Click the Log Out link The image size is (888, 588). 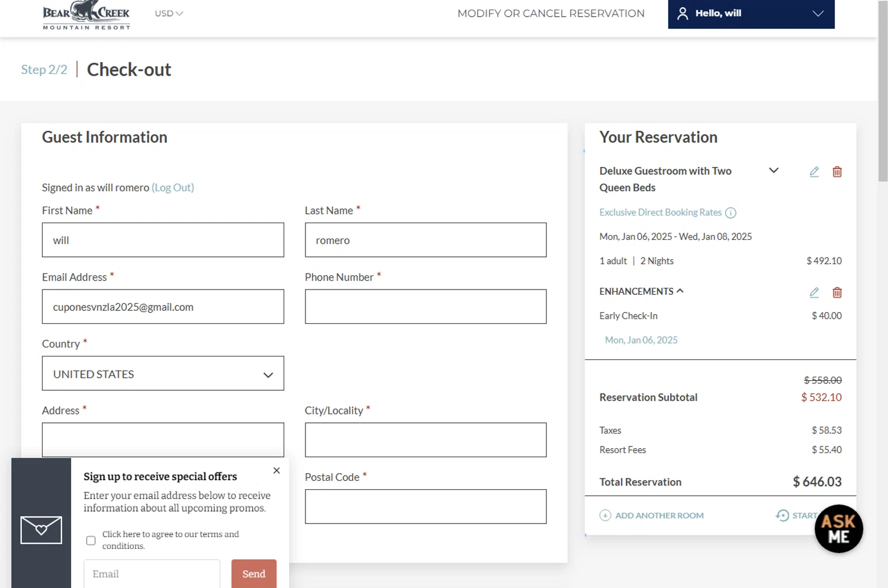point(173,187)
